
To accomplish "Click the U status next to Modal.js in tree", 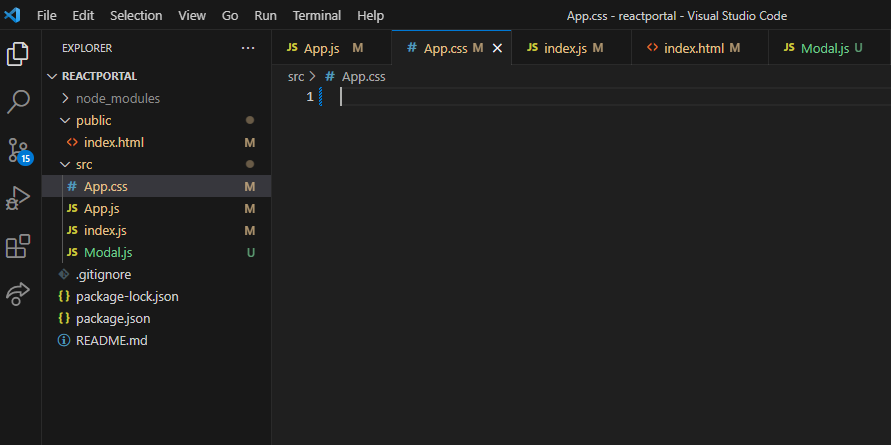I will 251,252.
